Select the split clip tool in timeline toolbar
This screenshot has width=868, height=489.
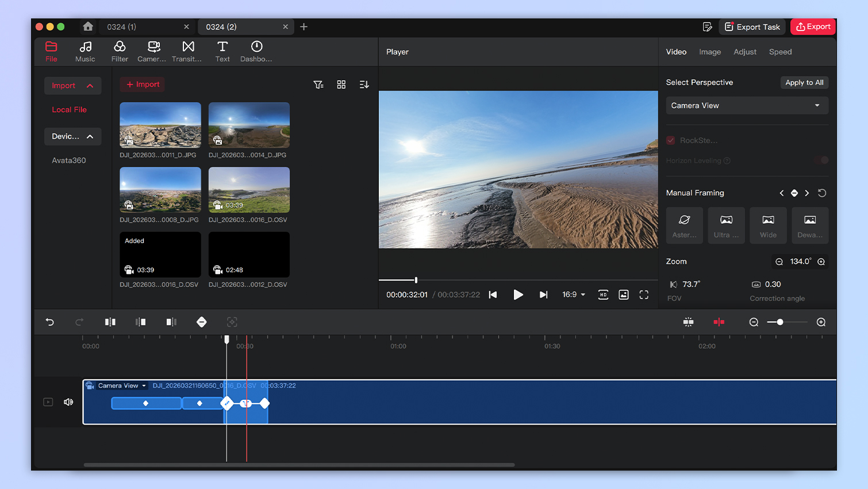[x=110, y=322]
